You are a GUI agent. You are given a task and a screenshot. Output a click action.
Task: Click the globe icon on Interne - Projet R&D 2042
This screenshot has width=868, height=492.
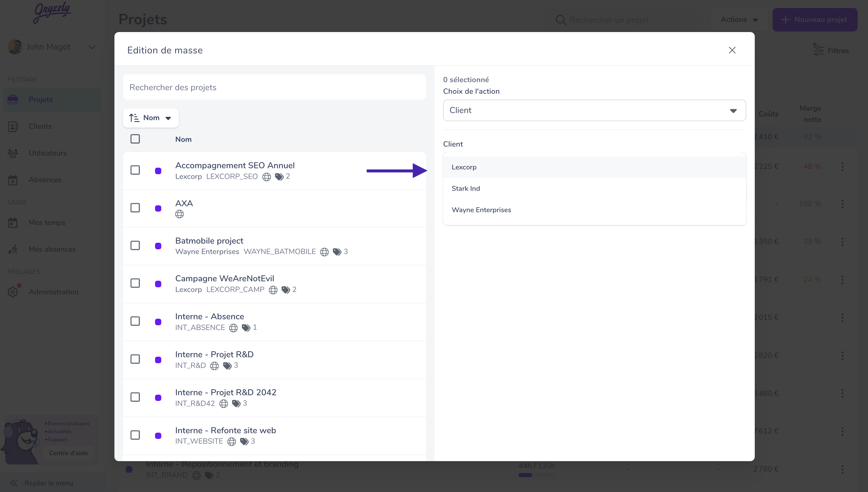pyautogui.click(x=224, y=404)
